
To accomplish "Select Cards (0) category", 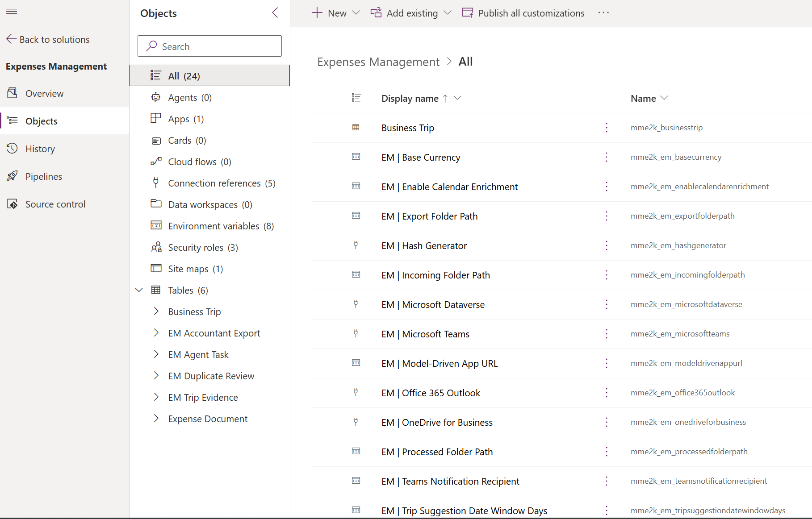I will pos(209,140).
